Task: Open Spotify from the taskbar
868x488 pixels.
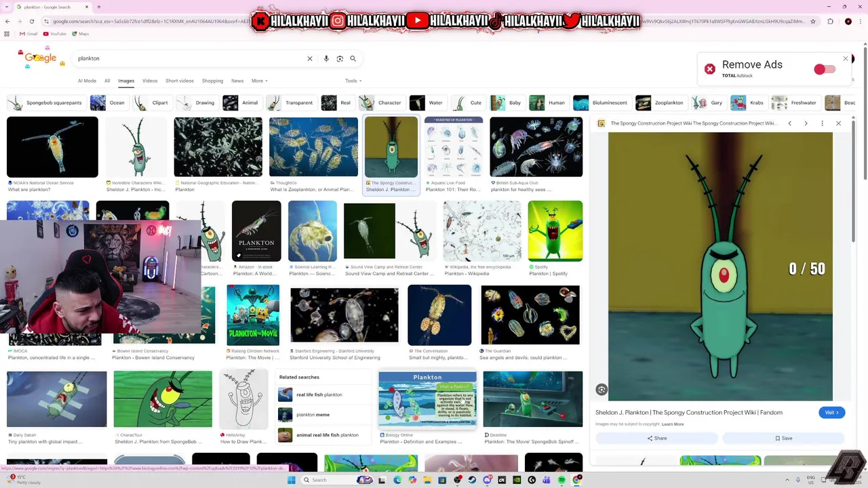Action: click(x=561, y=480)
